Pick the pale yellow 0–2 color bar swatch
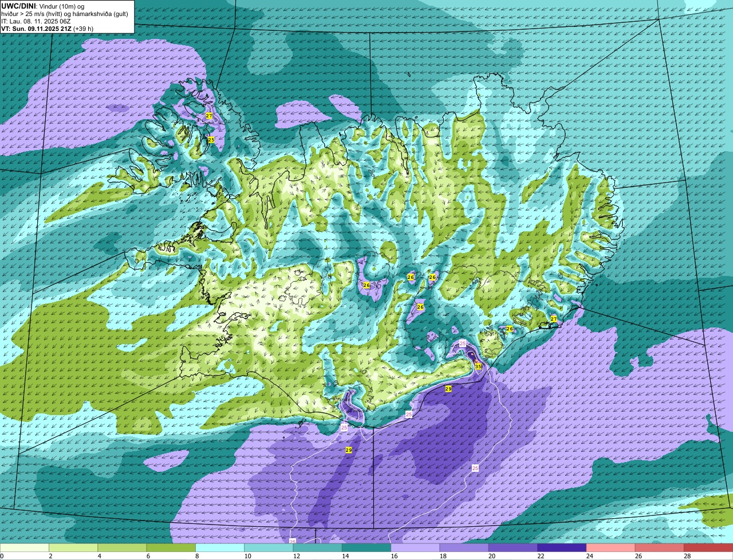The width and height of the screenshot is (733, 560). [25, 548]
